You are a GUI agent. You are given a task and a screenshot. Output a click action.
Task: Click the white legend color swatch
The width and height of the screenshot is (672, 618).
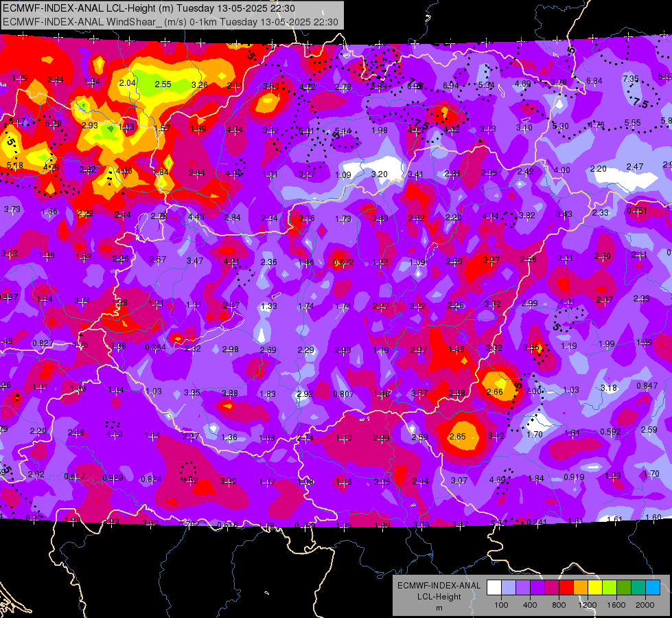(494, 587)
